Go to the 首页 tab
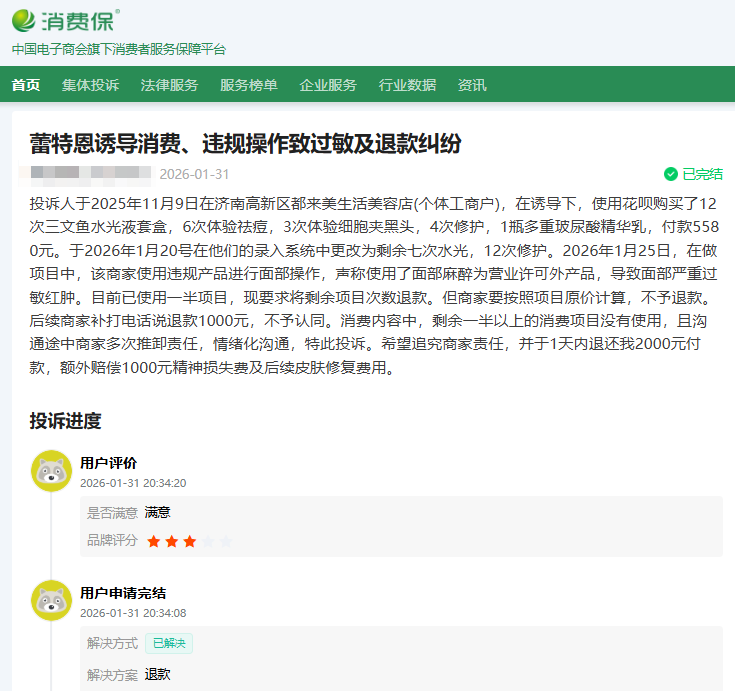735x691 pixels. [x=26, y=85]
